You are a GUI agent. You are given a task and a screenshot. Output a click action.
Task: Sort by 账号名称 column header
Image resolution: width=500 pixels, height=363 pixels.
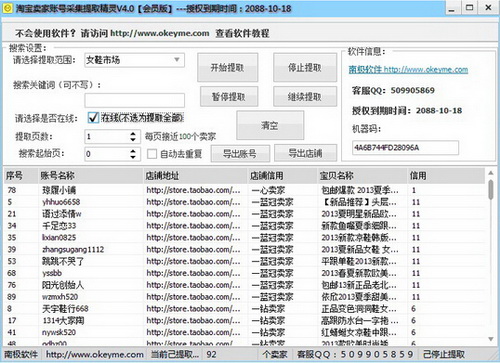click(90, 176)
